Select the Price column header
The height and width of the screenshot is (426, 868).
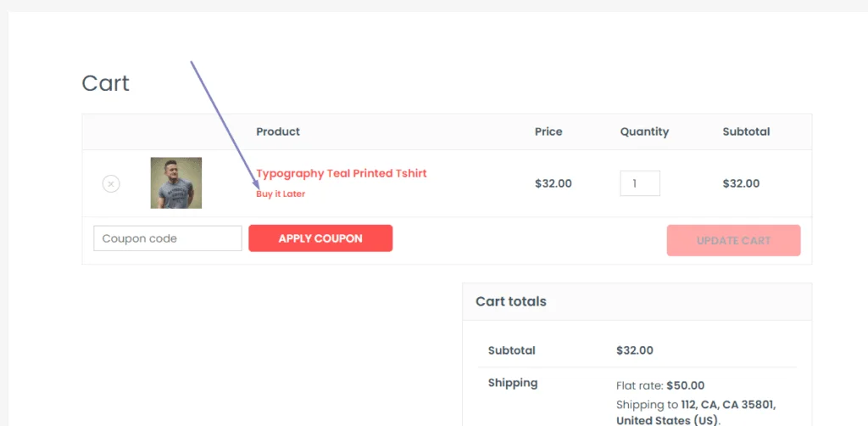(548, 132)
